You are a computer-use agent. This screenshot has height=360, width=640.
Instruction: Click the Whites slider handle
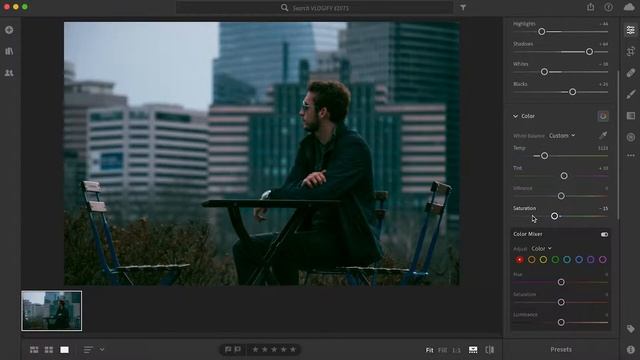(544, 72)
